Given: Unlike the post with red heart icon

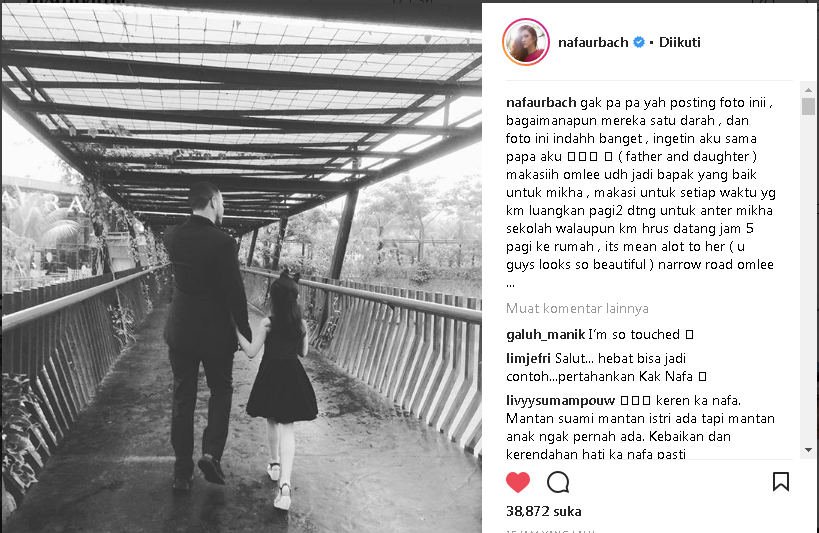Looking at the screenshot, I should pos(518,482).
